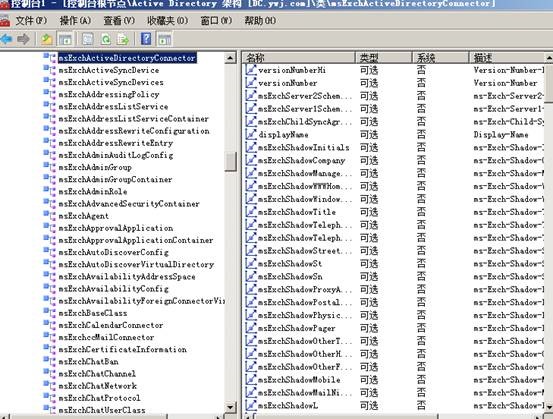
Task: Click the Refresh toolbar icon
Action: [106, 39]
